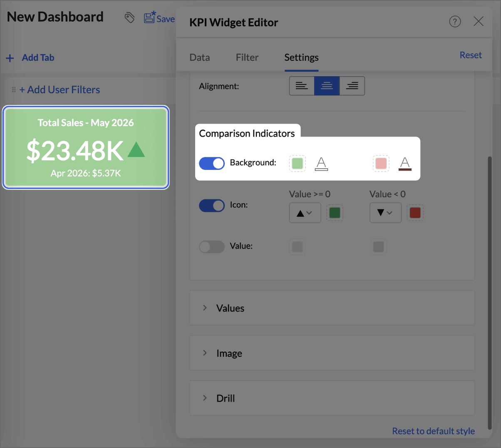Screen dimensions: 501x448
Task: Select center alignment
Action: [327, 86]
